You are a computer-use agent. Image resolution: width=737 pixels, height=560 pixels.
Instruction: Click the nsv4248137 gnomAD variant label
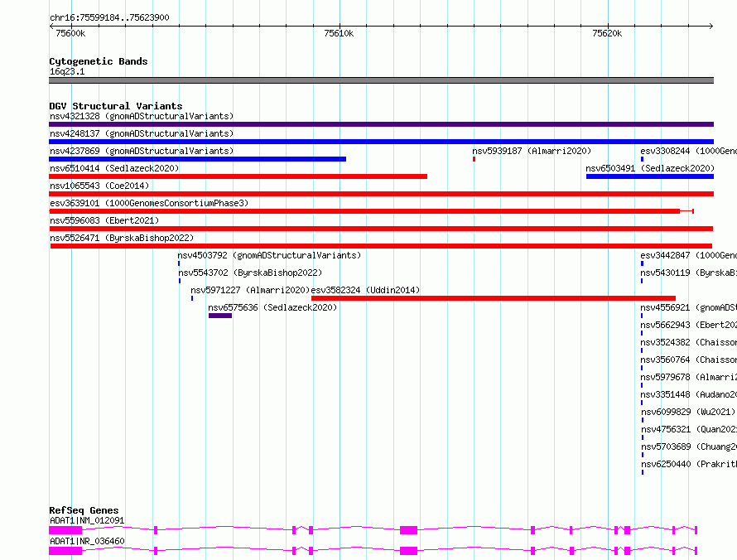tap(142, 133)
